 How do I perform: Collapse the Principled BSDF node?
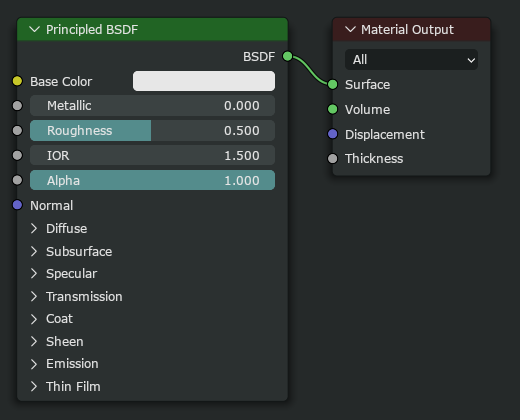pos(34,29)
